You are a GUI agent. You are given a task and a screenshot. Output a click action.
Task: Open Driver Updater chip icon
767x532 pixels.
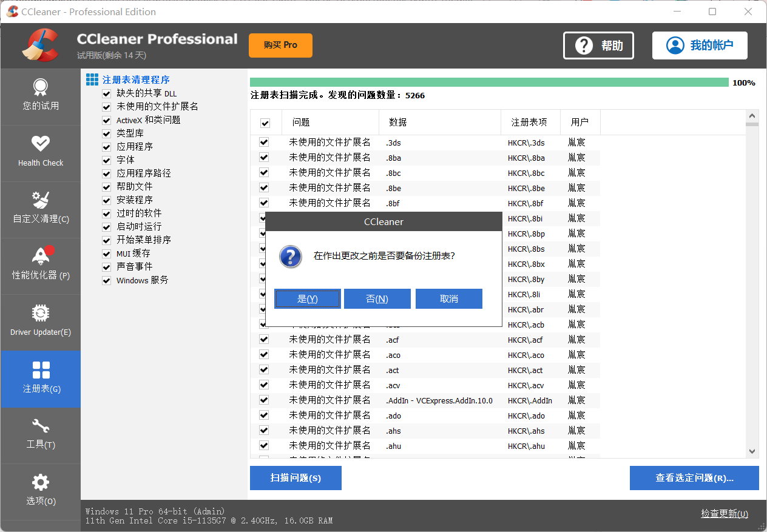(41, 313)
